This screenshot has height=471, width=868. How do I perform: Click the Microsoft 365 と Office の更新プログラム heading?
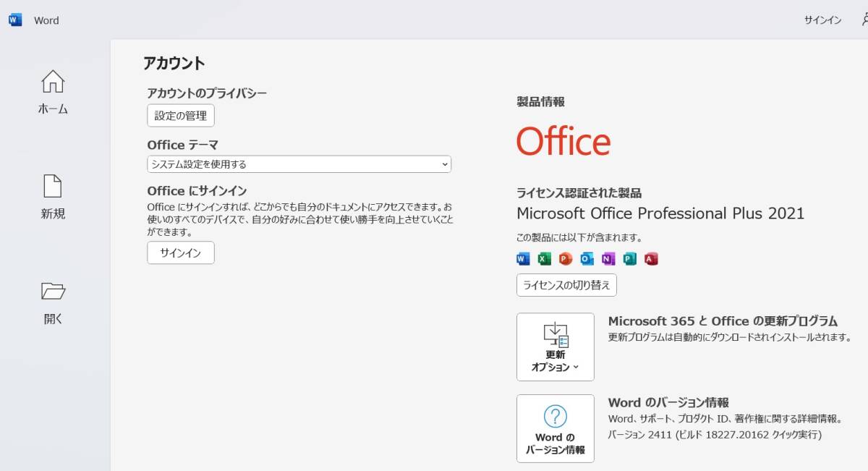pos(723,321)
